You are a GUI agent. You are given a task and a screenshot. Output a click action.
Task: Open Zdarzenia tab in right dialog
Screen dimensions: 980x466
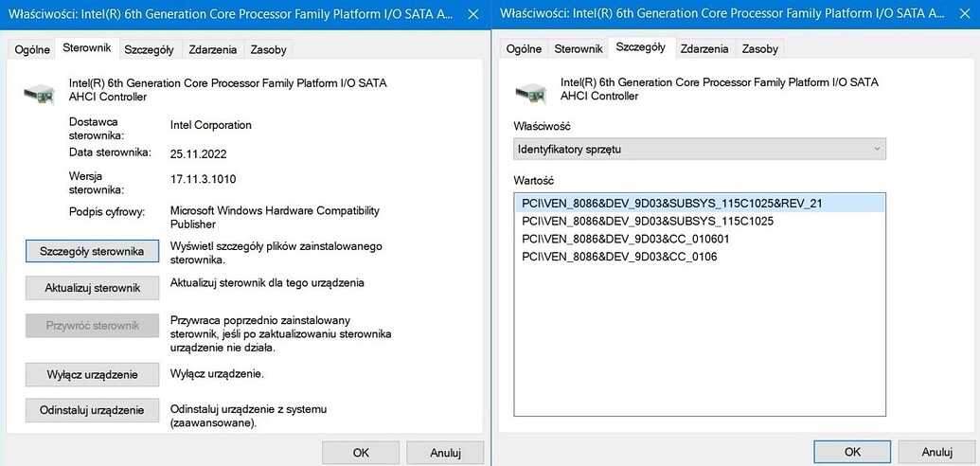[x=704, y=49]
